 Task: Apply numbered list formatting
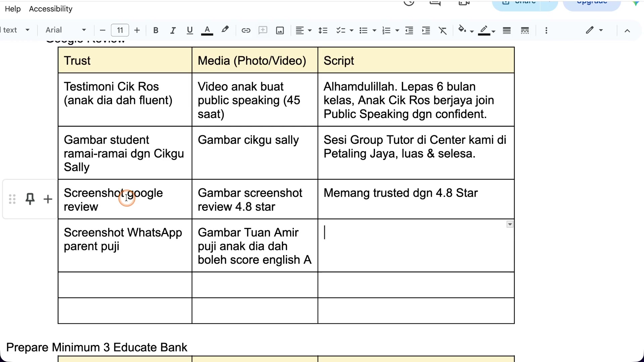click(386, 31)
